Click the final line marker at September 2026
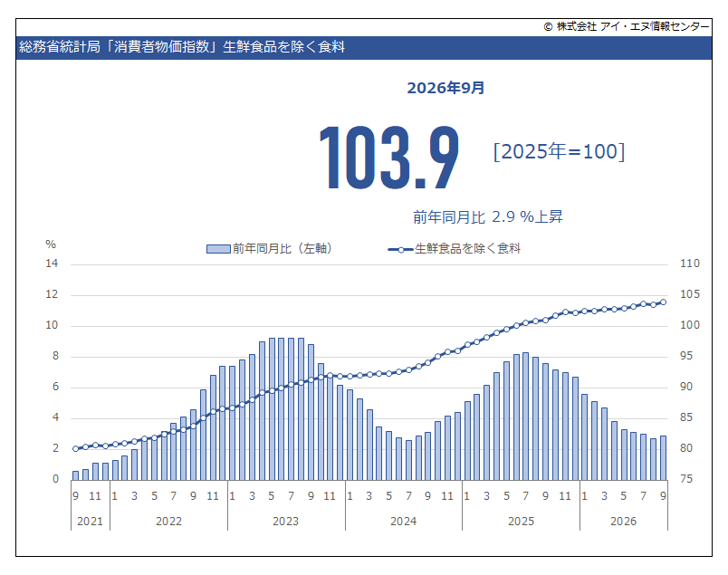The image size is (728, 575). click(x=663, y=302)
